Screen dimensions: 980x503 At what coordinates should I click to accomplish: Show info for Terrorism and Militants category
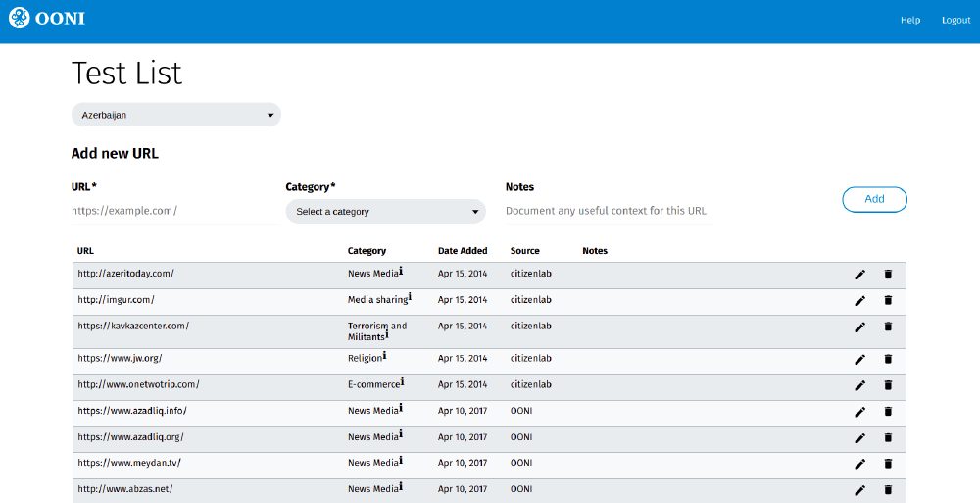pyautogui.click(x=387, y=334)
